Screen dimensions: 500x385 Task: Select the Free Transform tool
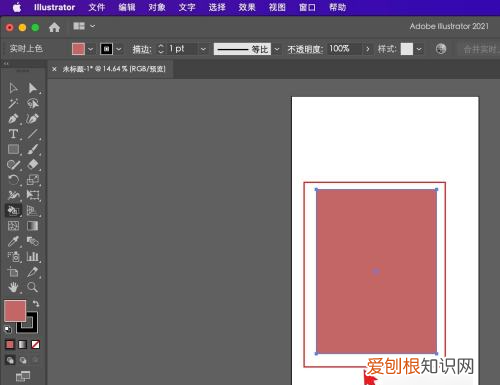pos(32,195)
